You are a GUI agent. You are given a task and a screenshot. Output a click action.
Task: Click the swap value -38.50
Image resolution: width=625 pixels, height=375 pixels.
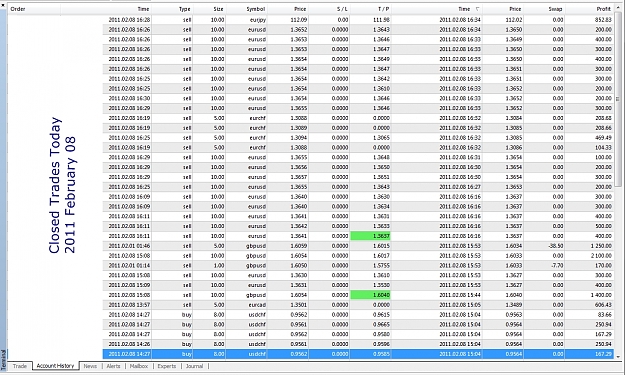(x=555, y=246)
